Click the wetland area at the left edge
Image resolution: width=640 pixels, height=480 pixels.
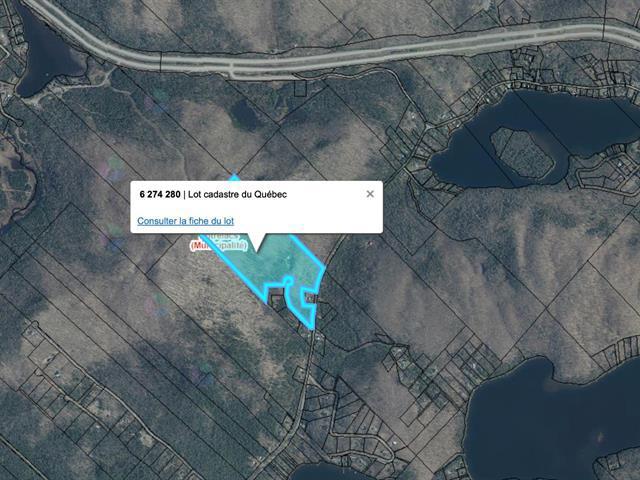tap(16, 180)
